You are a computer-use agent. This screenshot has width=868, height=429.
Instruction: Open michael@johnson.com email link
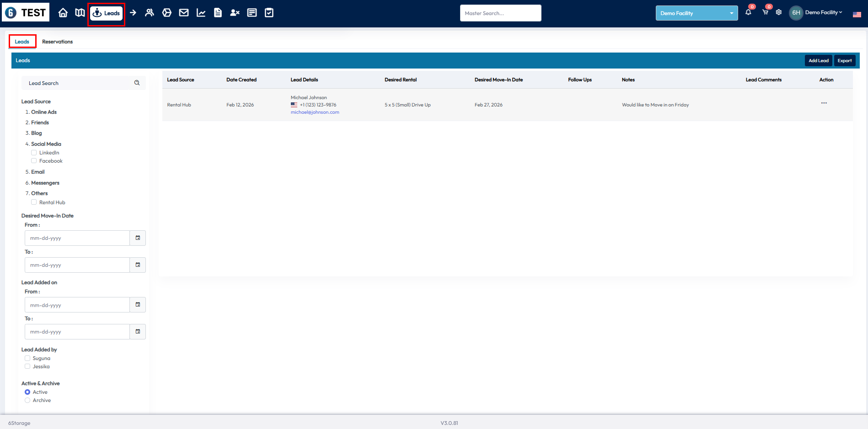pyautogui.click(x=315, y=112)
